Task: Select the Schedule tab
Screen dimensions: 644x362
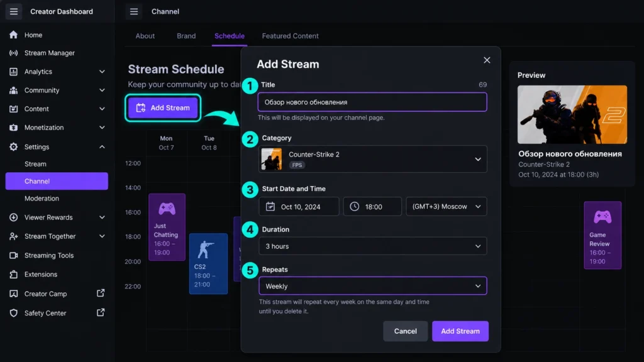Action: (x=229, y=36)
